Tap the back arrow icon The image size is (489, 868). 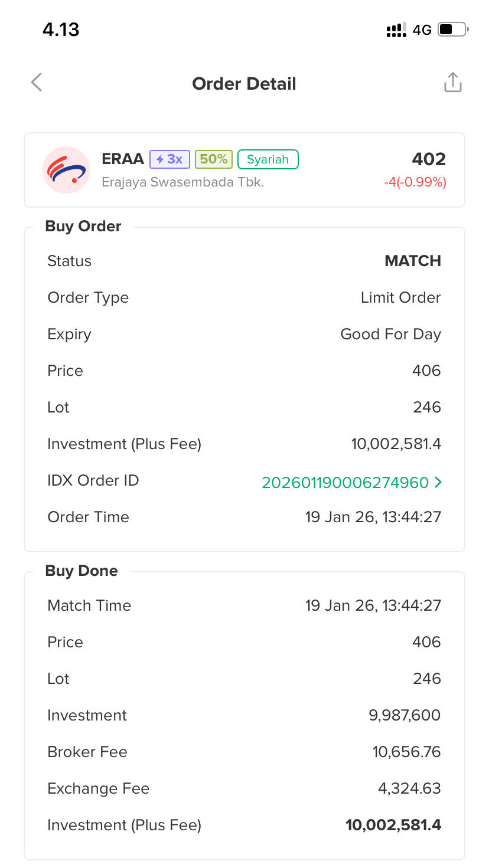(x=37, y=83)
